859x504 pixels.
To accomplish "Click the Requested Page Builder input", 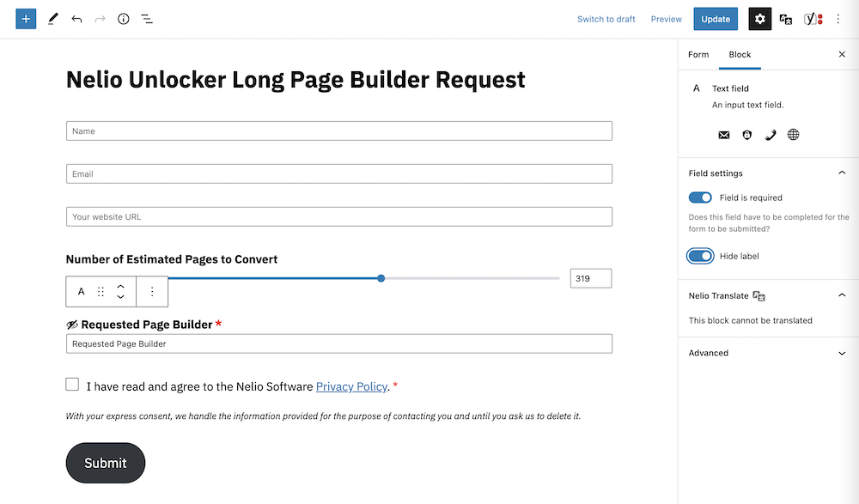I will pos(339,343).
